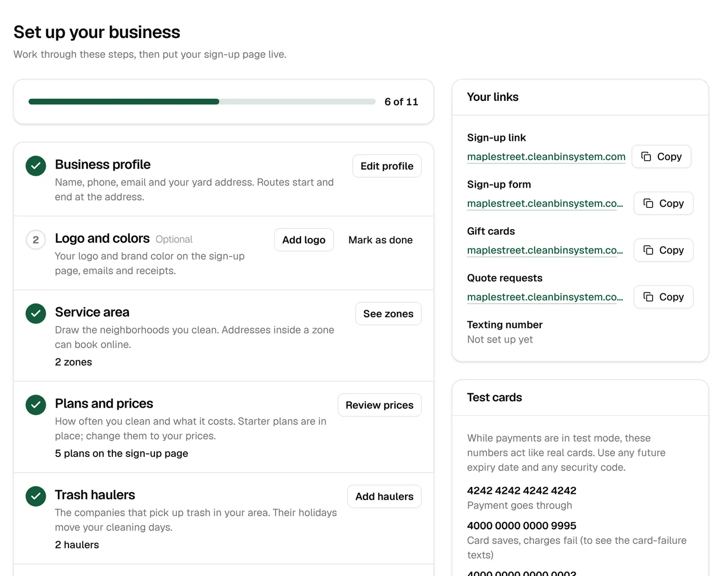
Task: Open the Sign-up form URL link
Action: pyautogui.click(x=545, y=203)
